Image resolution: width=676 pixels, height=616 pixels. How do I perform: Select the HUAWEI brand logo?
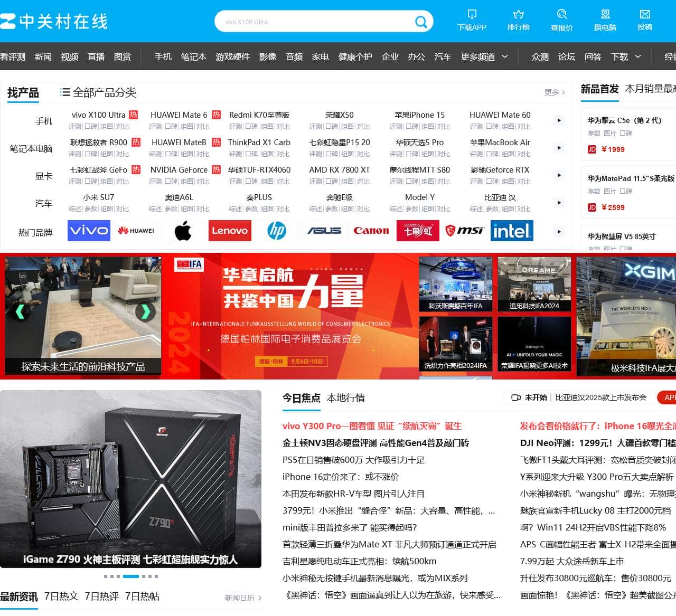coord(136,231)
